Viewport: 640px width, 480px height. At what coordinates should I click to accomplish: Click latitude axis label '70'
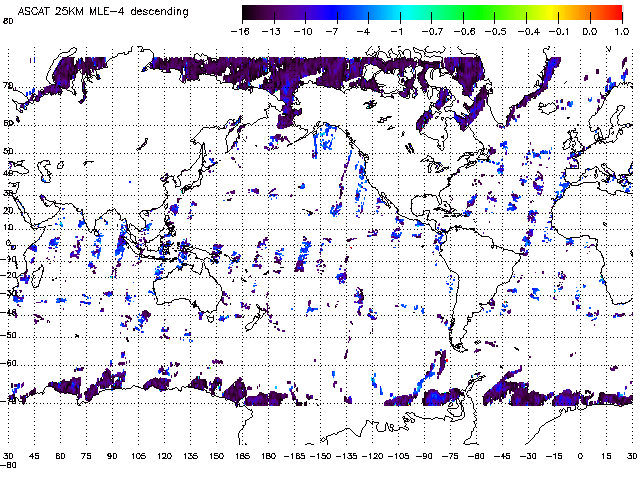[x=8, y=85]
